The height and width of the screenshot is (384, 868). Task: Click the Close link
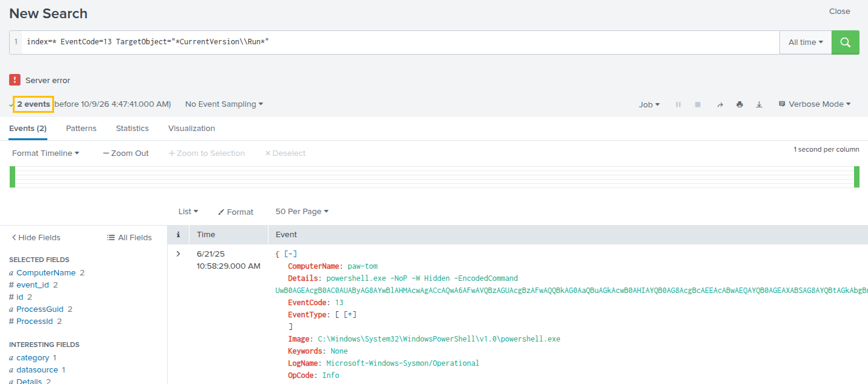click(839, 12)
